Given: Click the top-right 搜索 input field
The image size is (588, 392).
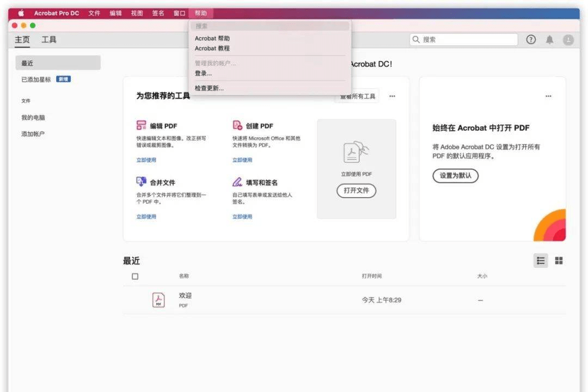Looking at the screenshot, I should 463,39.
